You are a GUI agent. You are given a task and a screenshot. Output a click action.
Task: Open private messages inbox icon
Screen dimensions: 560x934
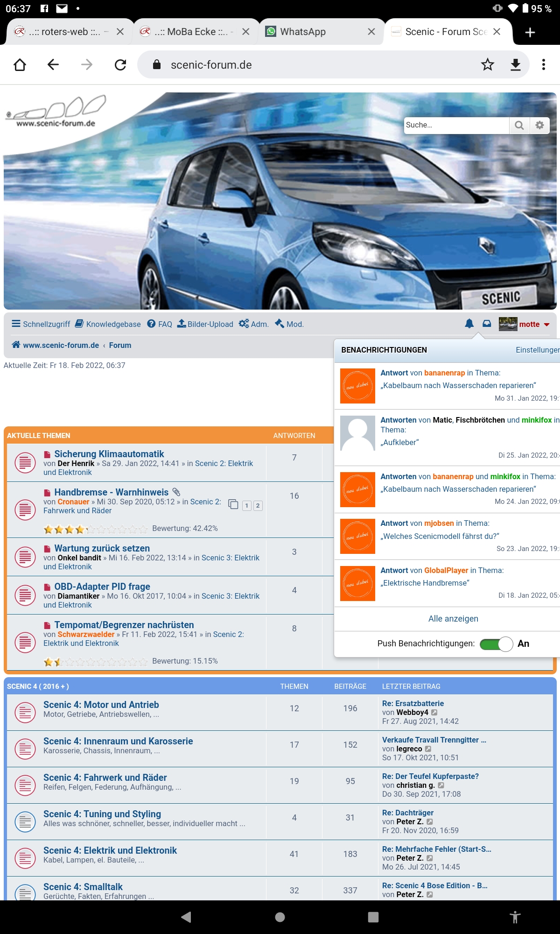[x=487, y=324]
